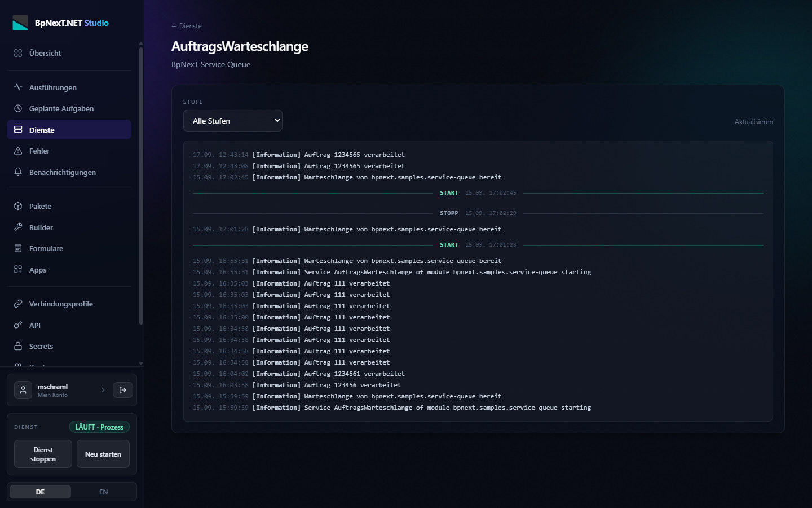Click the Geplante Aufgaben clock icon
Image resolution: width=812 pixels, height=508 pixels.
click(18, 108)
